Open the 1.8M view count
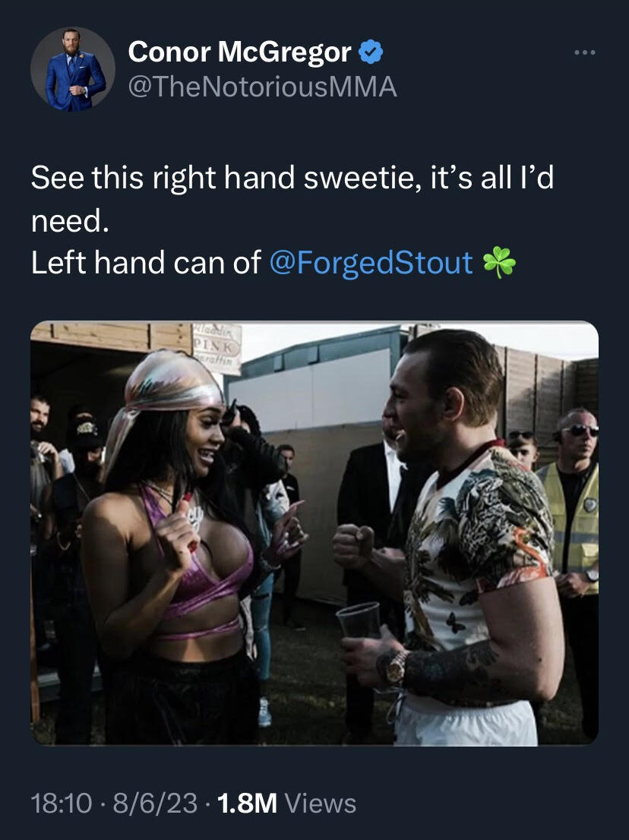 248,803
